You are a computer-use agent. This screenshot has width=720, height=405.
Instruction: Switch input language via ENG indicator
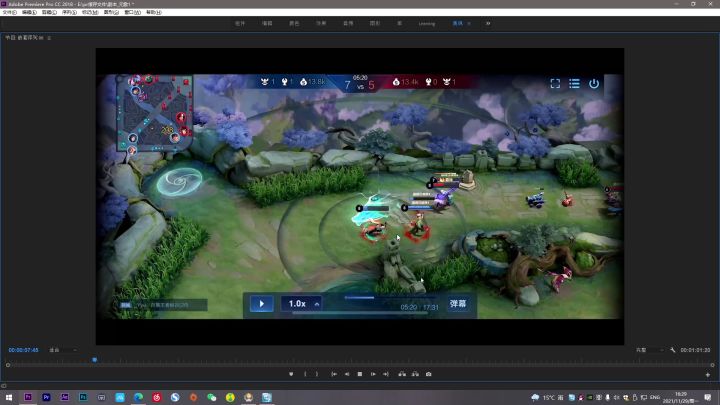(x=655, y=397)
